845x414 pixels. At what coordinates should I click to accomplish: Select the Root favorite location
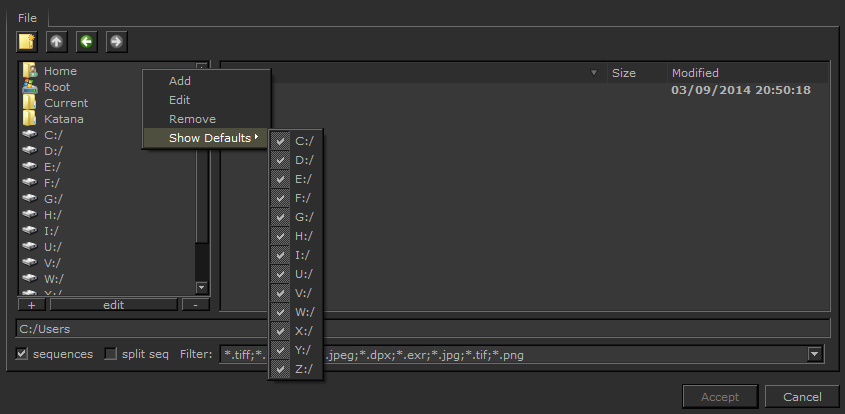(x=57, y=87)
